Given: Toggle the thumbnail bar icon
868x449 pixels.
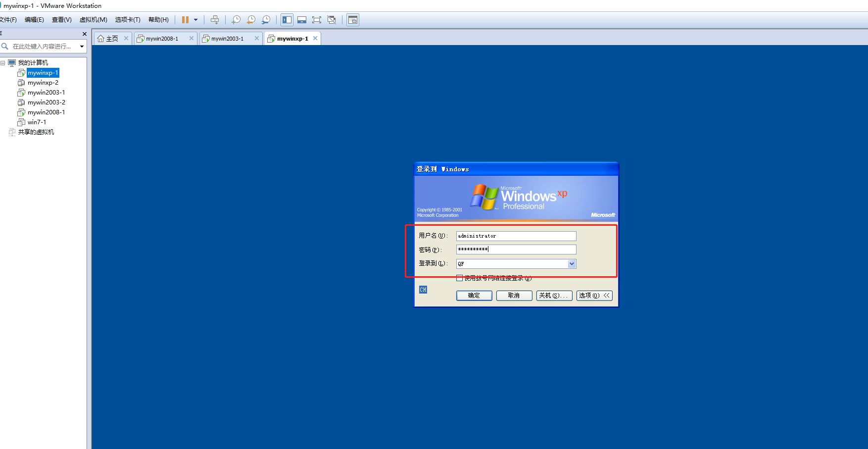Looking at the screenshot, I should coord(302,20).
